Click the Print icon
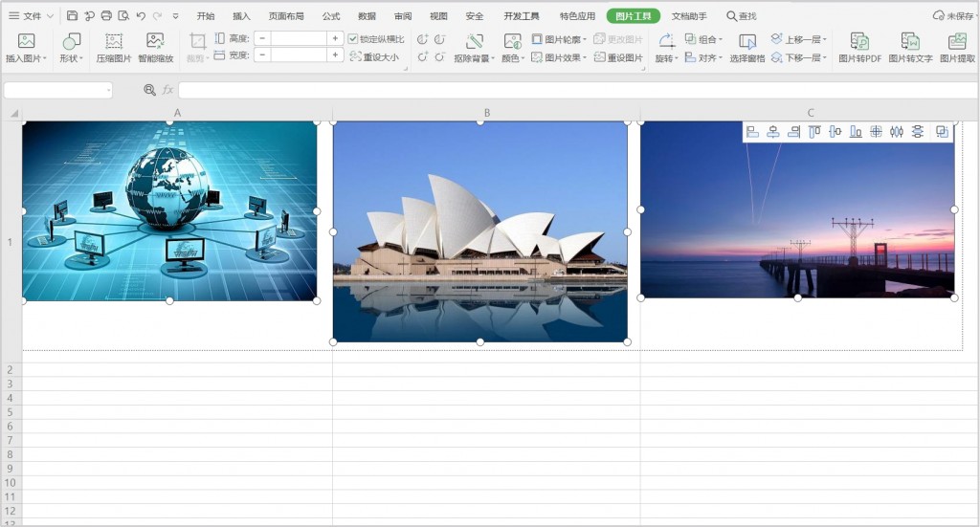 point(106,15)
